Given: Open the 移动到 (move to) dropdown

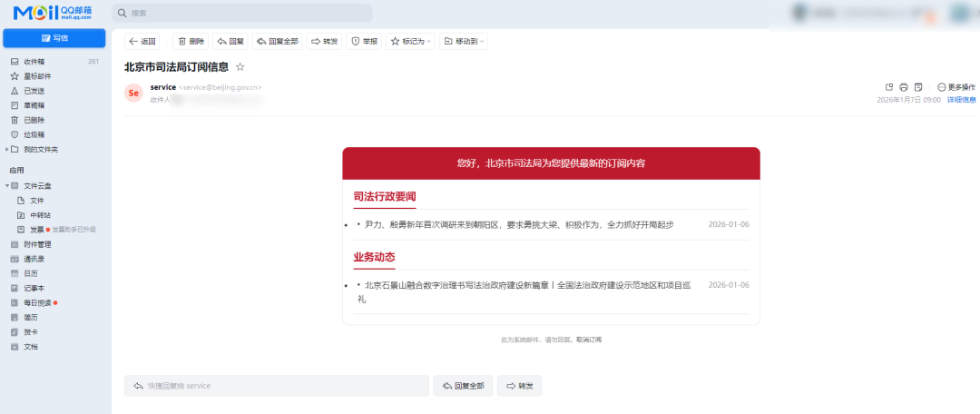Looking at the screenshot, I should click(464, 41).
